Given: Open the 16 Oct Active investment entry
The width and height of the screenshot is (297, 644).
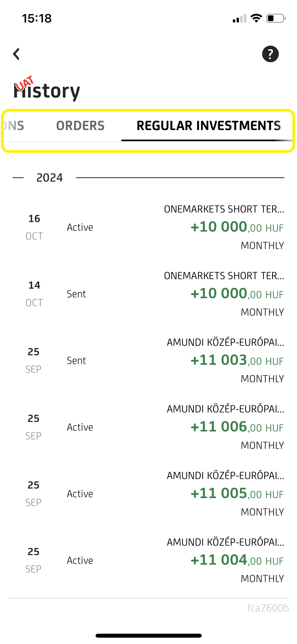Looking at the screenshot, I should click(148, 227).
